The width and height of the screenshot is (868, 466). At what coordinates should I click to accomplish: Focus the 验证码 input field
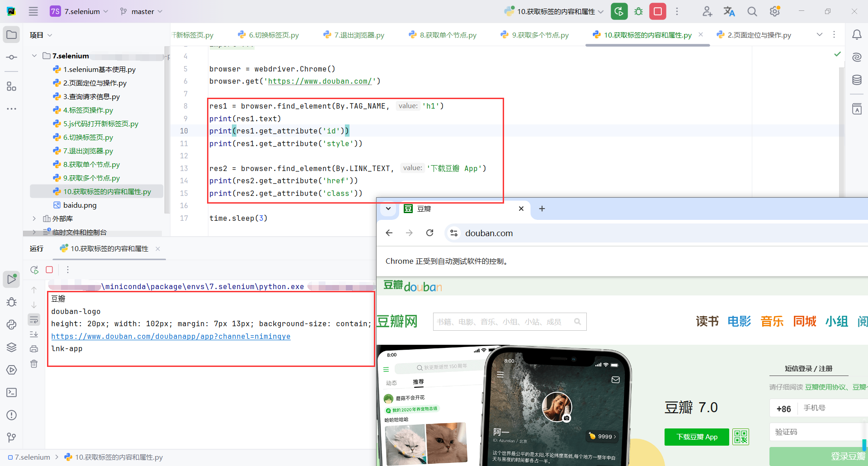point(819,432)
